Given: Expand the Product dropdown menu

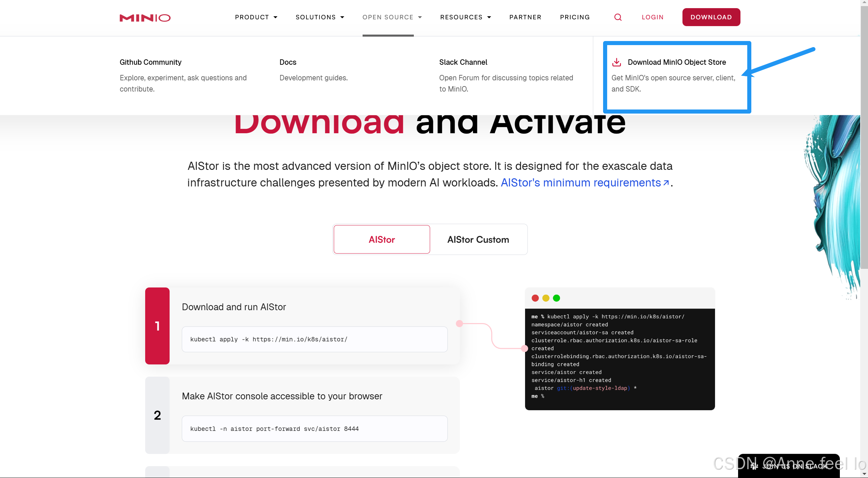Looking at the screenshot, I should 256,17.
